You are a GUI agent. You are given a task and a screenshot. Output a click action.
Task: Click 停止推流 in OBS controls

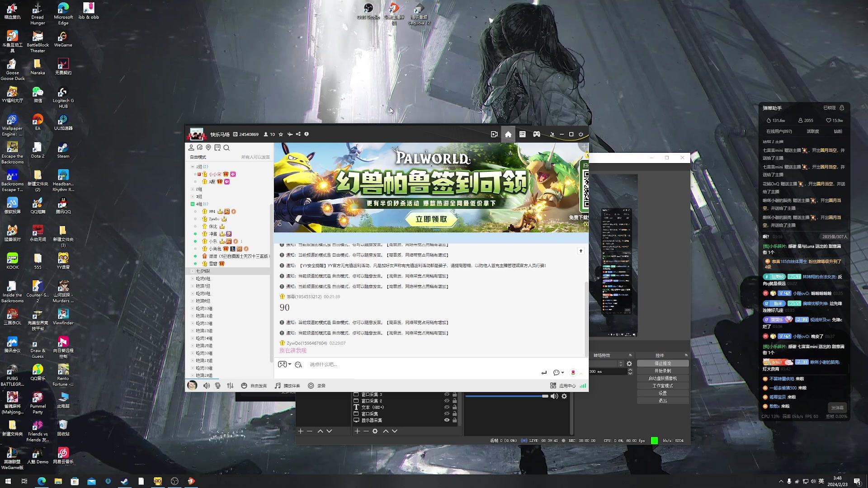pos(663,363)
